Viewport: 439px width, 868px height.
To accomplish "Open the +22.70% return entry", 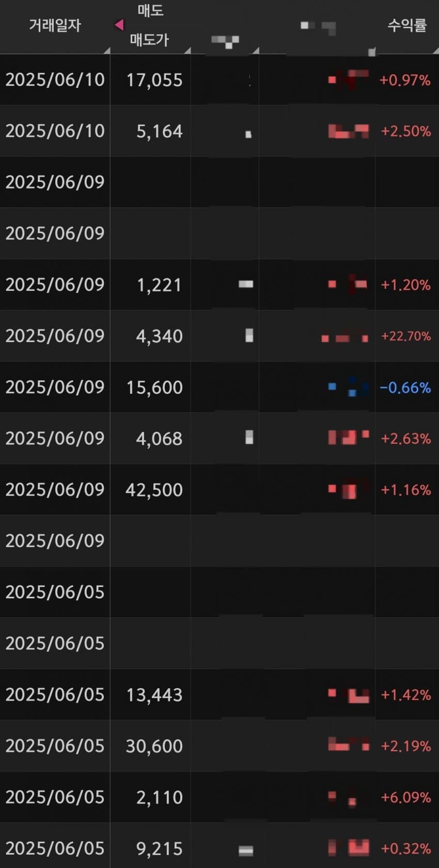I will tap(406, 336).
